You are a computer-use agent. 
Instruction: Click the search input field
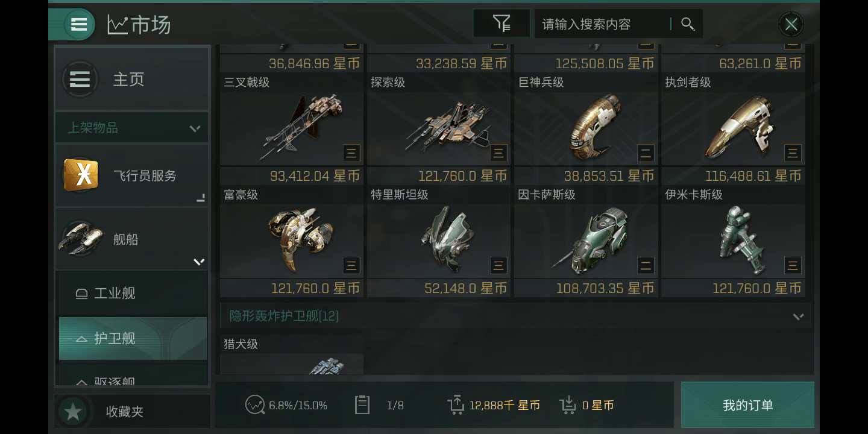point(603,24)
